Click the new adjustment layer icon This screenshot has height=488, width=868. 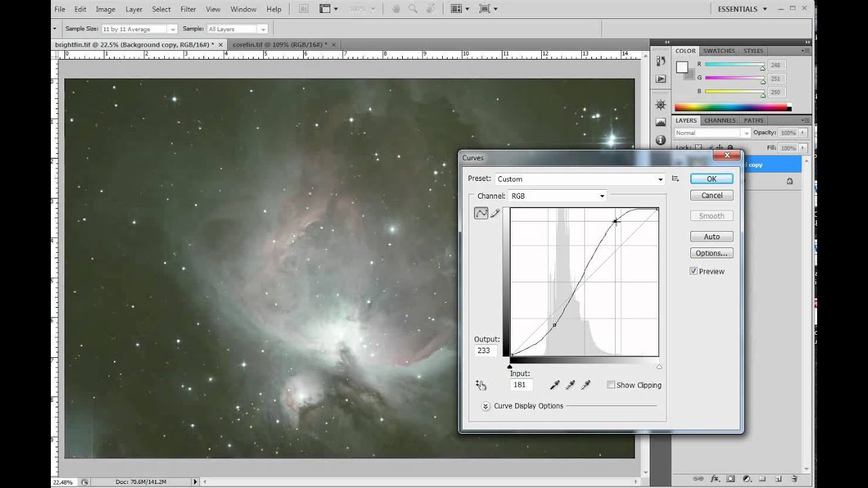[x=746, y=479]
